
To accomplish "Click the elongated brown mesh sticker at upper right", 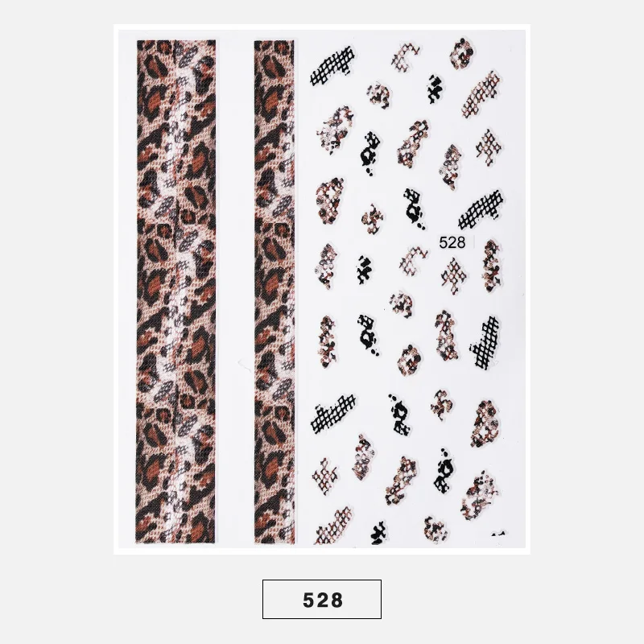I will pyautogui.click(x=481, y=94).
